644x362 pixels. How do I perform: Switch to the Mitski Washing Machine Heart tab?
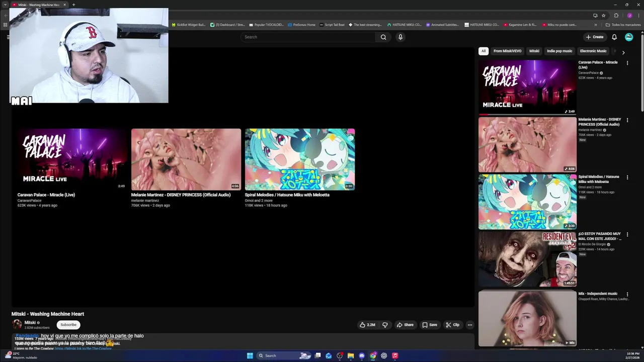[38, 5]
